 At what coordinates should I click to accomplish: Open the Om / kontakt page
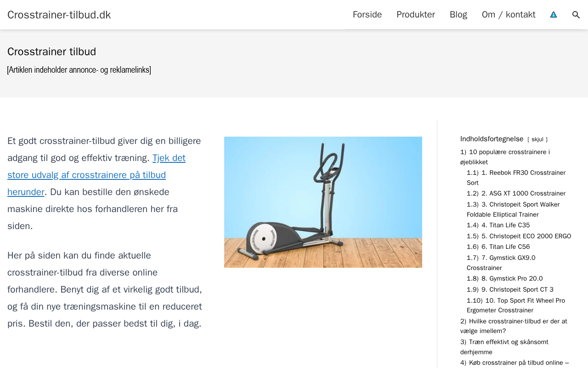point(509,15)
